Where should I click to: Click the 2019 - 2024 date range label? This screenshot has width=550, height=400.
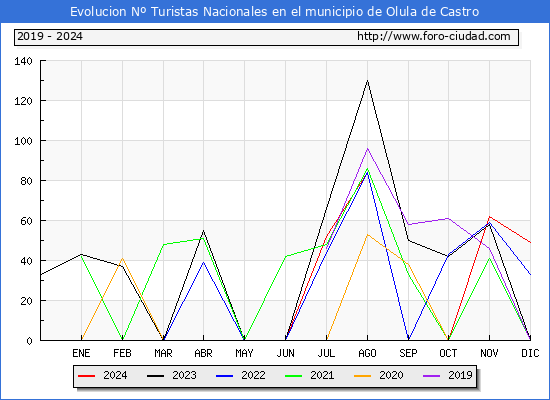pos(50,36)
